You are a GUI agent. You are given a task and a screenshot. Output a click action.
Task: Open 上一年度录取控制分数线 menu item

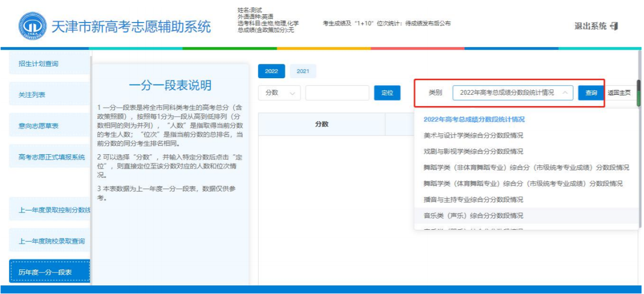[49, 209]
